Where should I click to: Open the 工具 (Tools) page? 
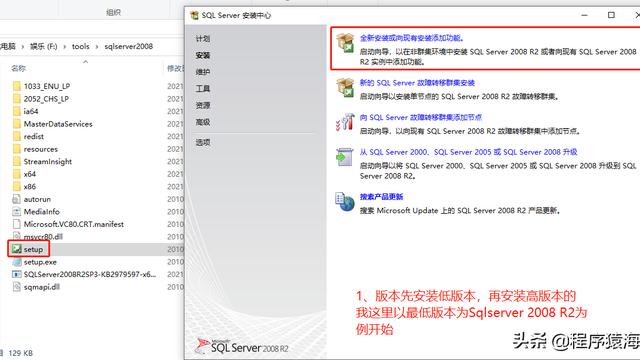click(202, 89)
